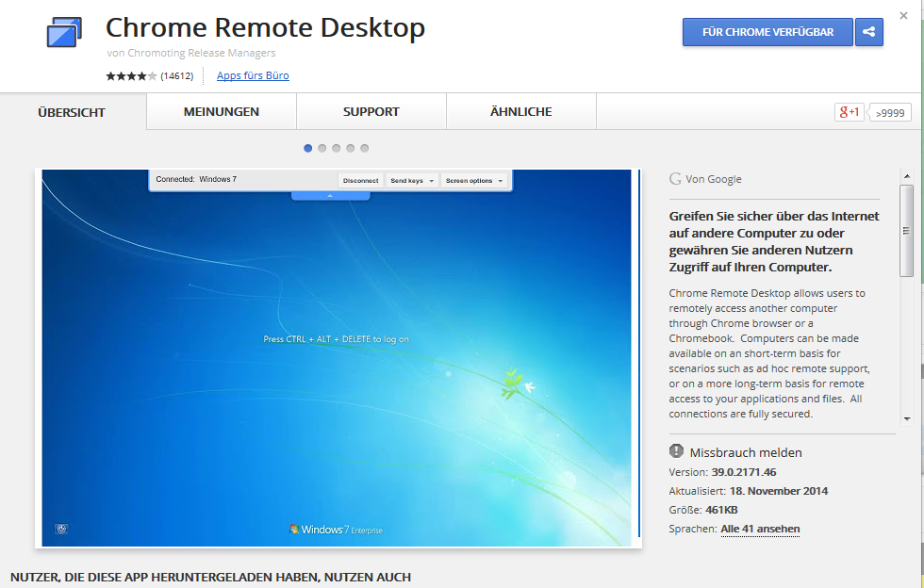The width and height of the screenshot is (924, 588).
Task: Click the ease of access icon in screenshot
Action: click(61, 529)
